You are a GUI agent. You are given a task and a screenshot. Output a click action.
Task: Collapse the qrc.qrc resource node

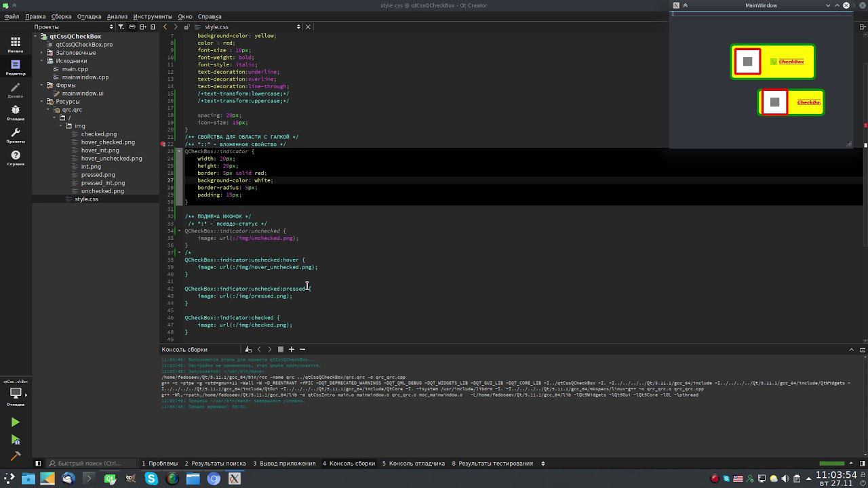pos(49,110)
